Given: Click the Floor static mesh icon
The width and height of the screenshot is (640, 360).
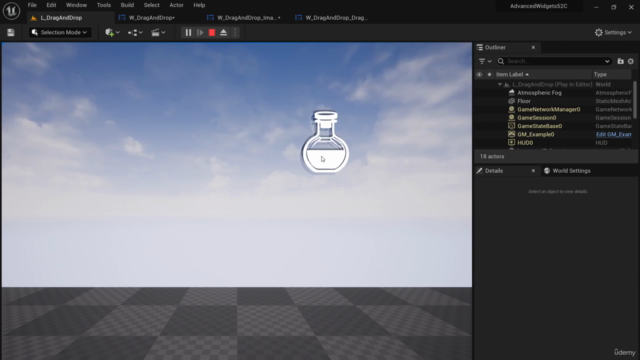Looking at the screenshot, I should pyautogui.click(x=511, y=101).
